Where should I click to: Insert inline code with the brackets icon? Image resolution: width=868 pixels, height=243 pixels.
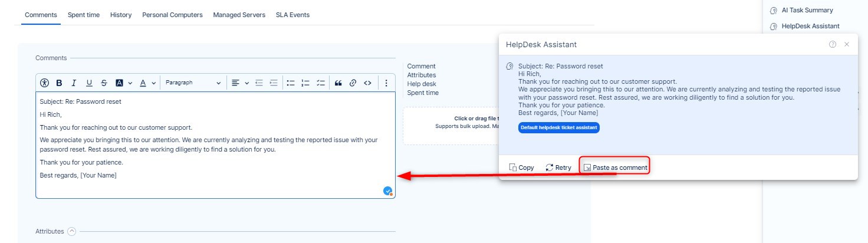(367, 83)
